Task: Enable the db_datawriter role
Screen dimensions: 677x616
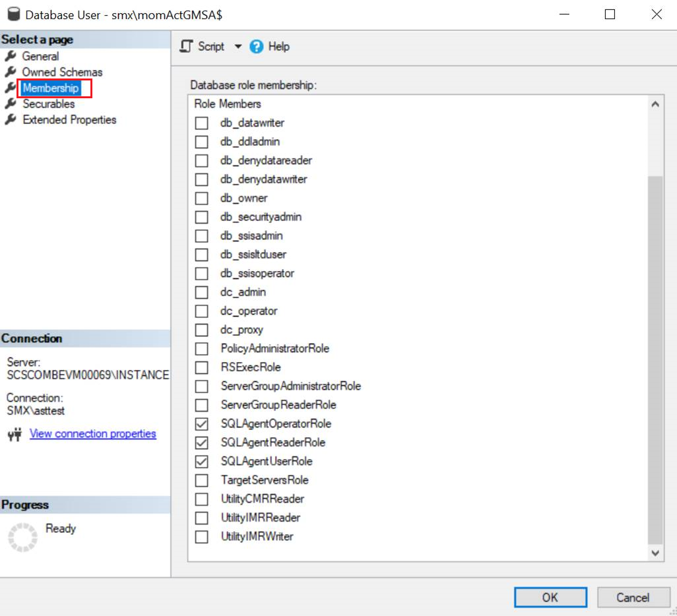Action: [201, 123]
